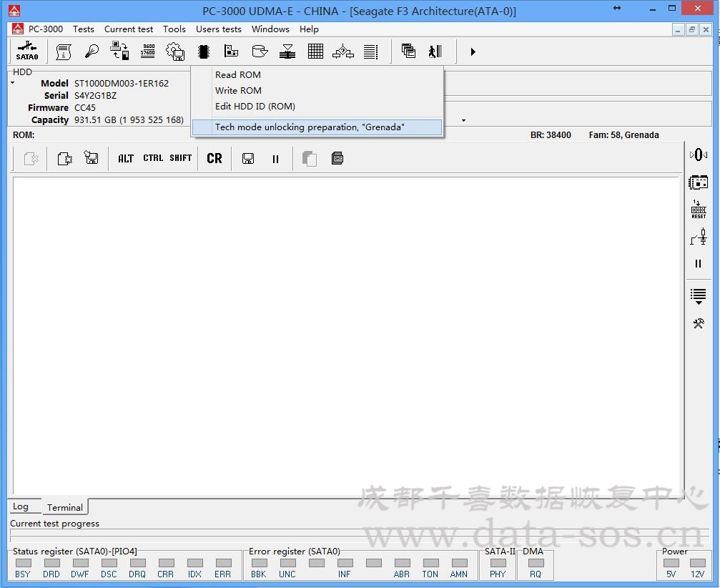Expand the toolbar overflow play arrow
This screenshot has height=588, width=720.
click(x=473, y=52)
